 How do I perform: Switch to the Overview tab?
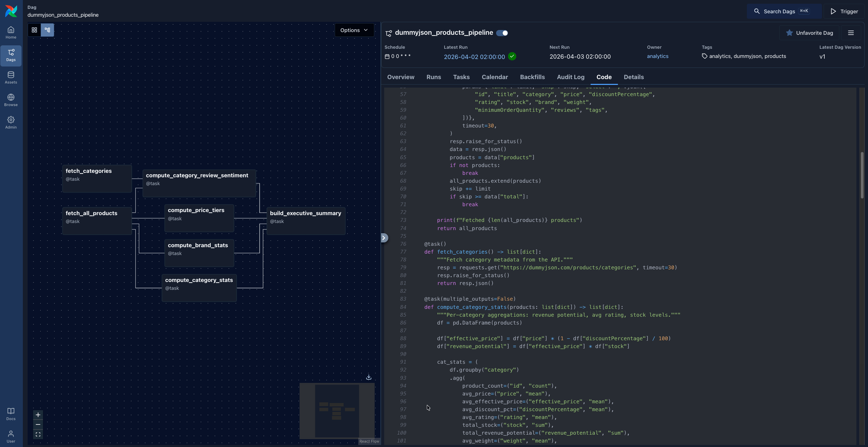(x=401, y=77)
